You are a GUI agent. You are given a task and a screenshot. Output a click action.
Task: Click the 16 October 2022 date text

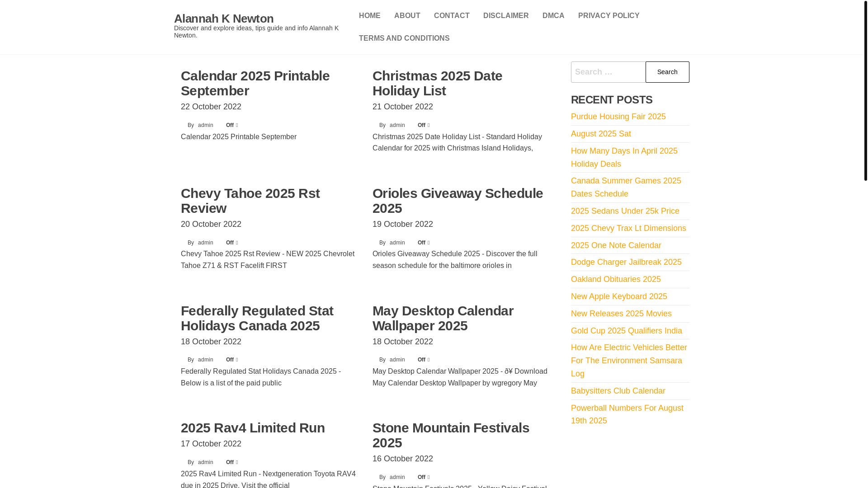(403, 459)
